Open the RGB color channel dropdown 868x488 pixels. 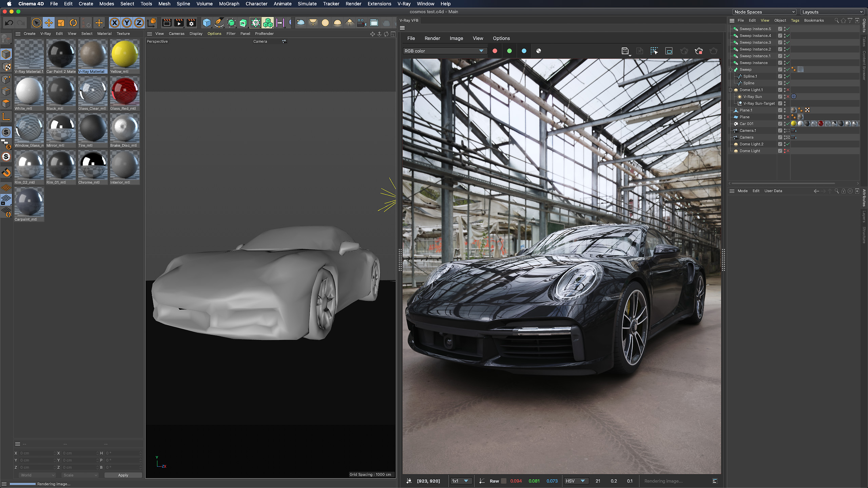pos(444,51)
